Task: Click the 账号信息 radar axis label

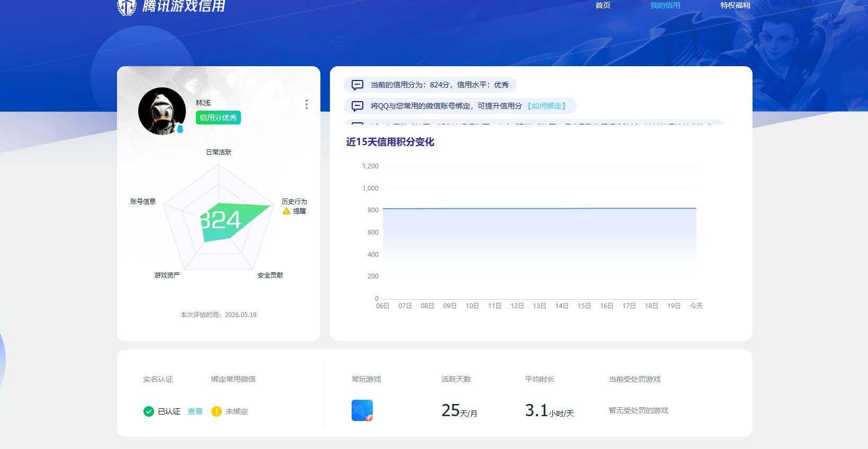Action: (x=143, y=202)
